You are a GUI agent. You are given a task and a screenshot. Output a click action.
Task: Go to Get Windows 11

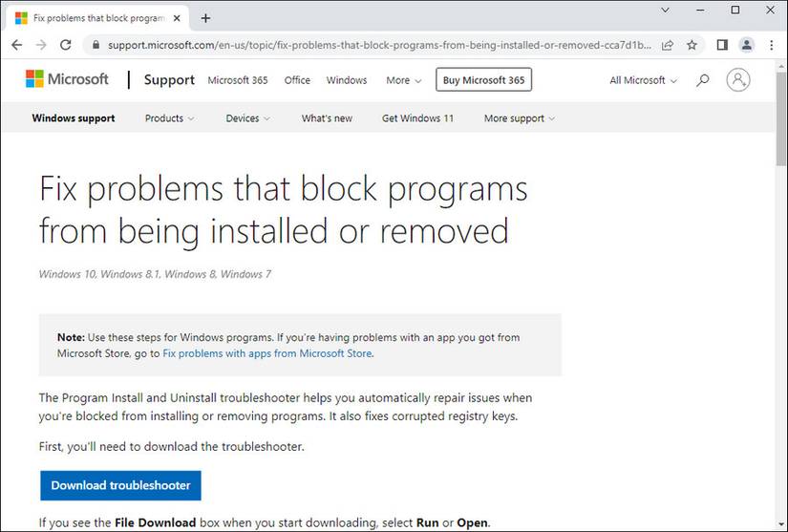(x=417, y=118)
